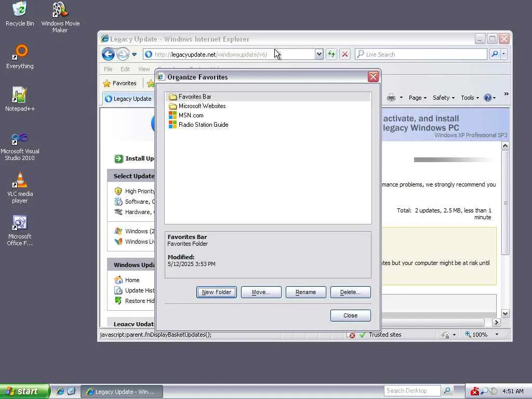
Task: Open the Safety menu dropdown
Action: [444, 98]
